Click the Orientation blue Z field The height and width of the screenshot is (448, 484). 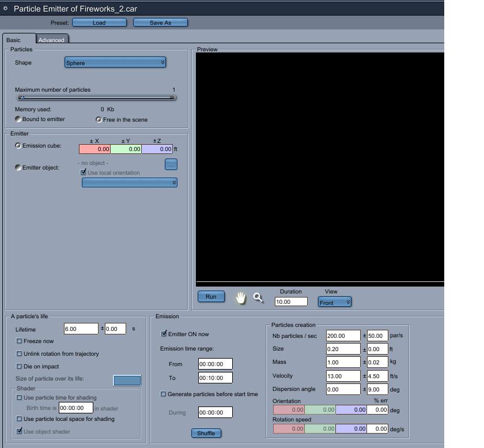[x=351, y=410]
